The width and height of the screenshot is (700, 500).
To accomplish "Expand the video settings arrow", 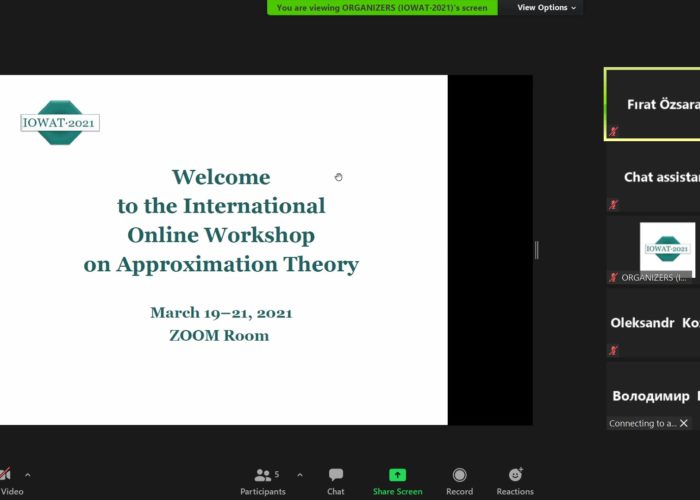I will (x=27, y=475).
